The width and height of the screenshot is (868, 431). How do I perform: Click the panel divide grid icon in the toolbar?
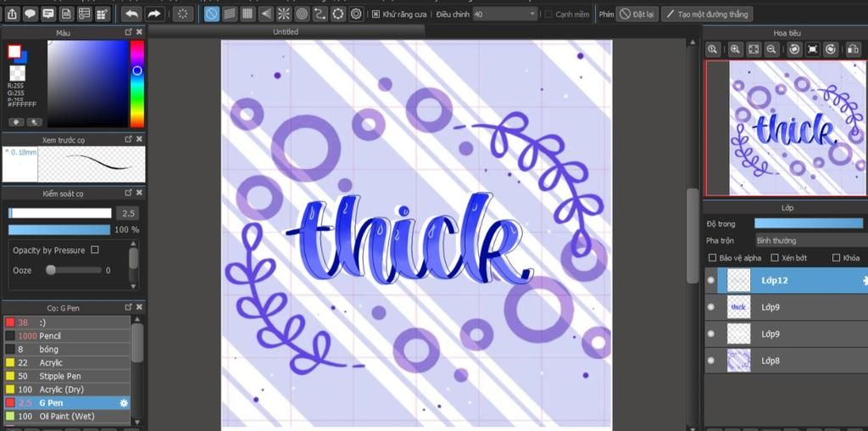coord(103,14)
